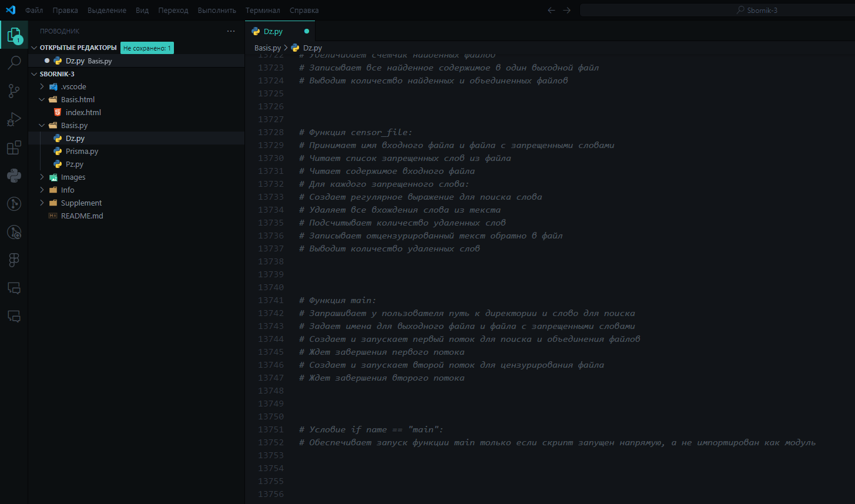Click the Figma icon in activity bar

pos(14,260)
